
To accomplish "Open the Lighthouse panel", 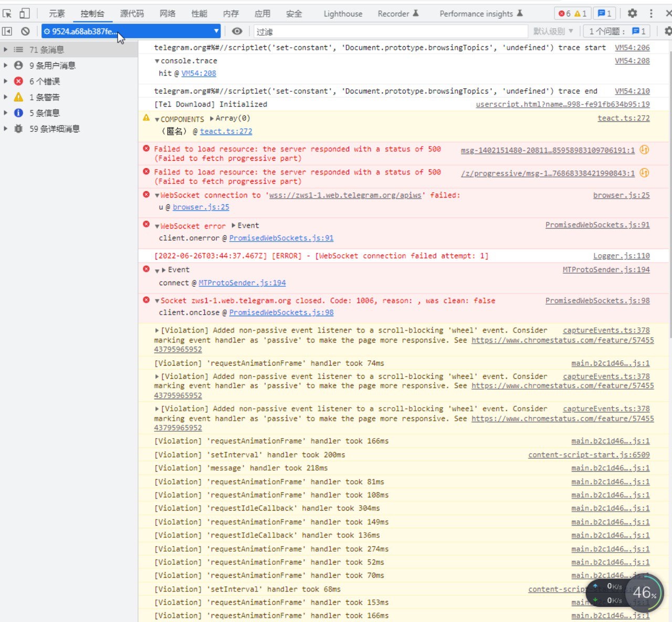I will [x=342, y=14].
